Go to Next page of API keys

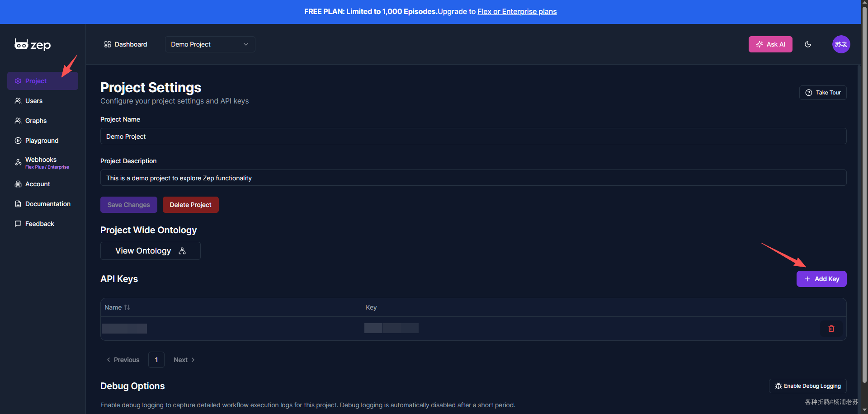184,360
